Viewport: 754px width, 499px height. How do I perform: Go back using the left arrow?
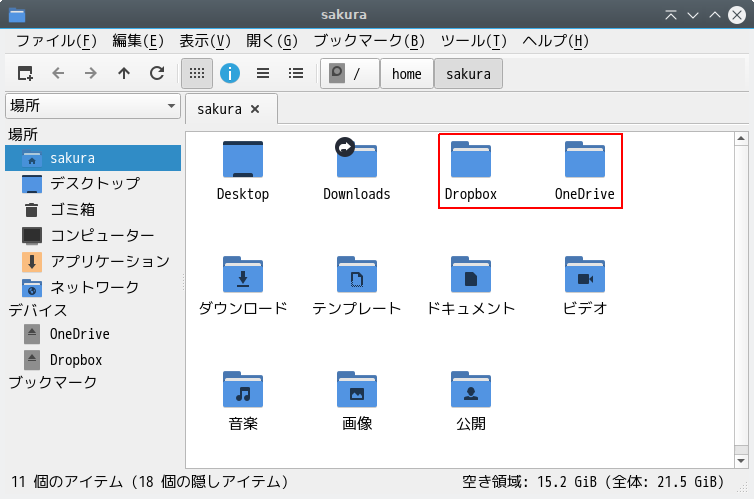click(x=58, y=73)
